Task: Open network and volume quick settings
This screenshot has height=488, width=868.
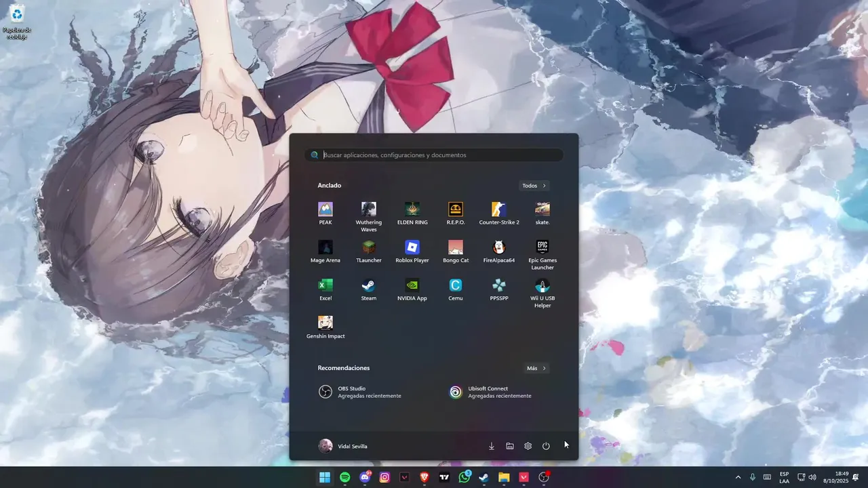Action: click(806, 477)
